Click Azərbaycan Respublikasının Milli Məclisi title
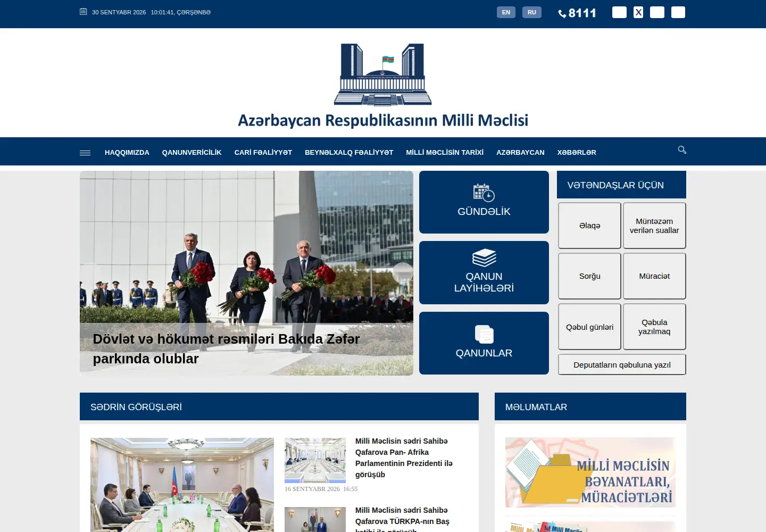Viewport: 766px width, 532px height. [x=383, y=120]
